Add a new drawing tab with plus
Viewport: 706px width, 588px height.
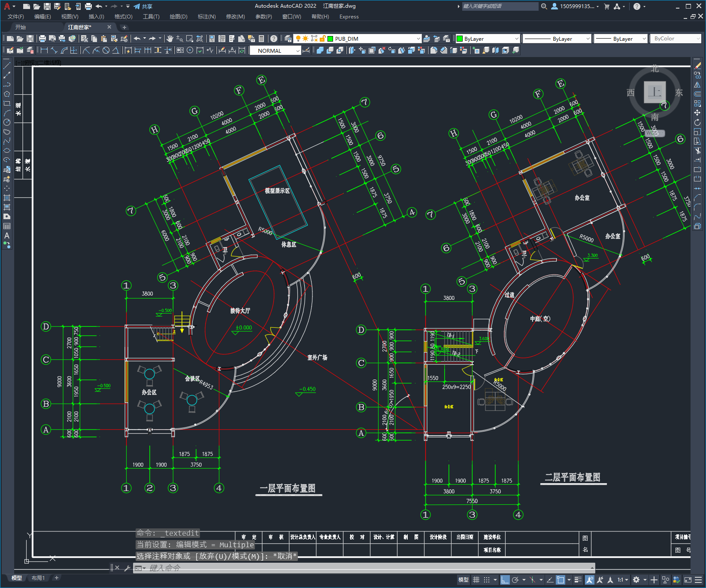pos(124,27)
